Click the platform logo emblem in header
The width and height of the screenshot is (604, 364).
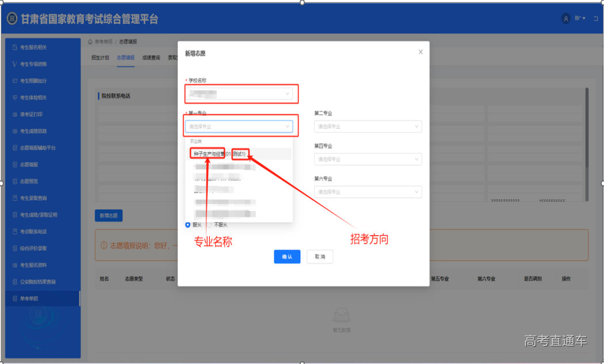coord(12,19)
